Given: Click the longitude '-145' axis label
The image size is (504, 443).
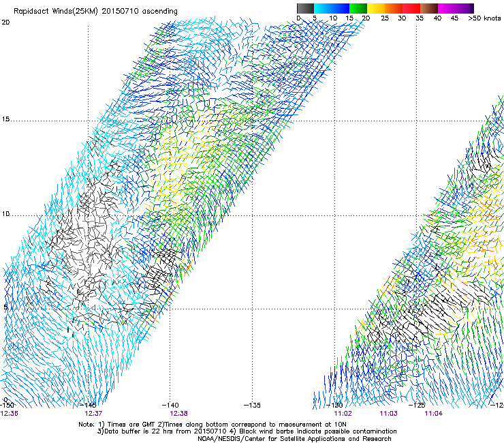Looking at the screenshot, I should click(88, 405).
